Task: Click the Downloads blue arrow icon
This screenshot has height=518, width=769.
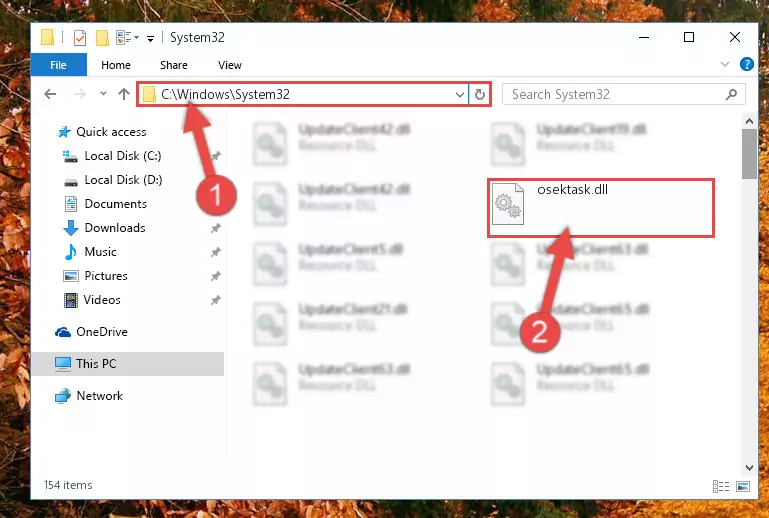Action: [x=71, y=228]
